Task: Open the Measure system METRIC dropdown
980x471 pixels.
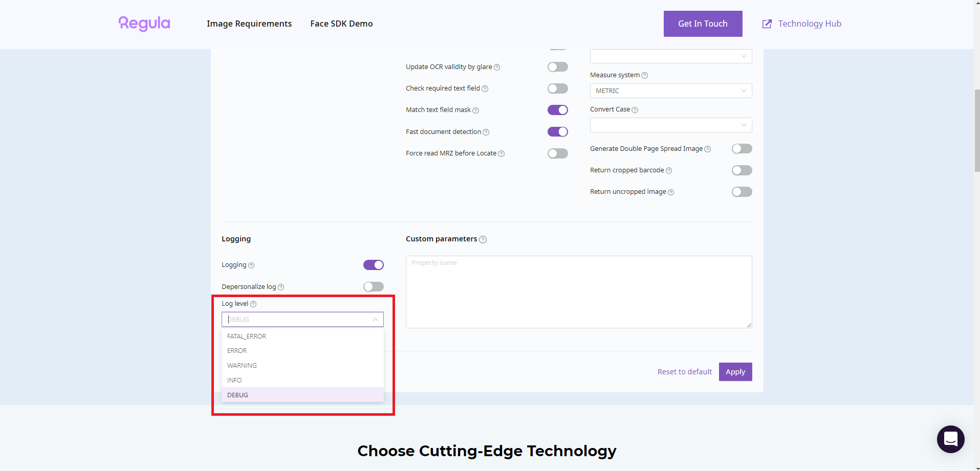Action: pos(670,91)
